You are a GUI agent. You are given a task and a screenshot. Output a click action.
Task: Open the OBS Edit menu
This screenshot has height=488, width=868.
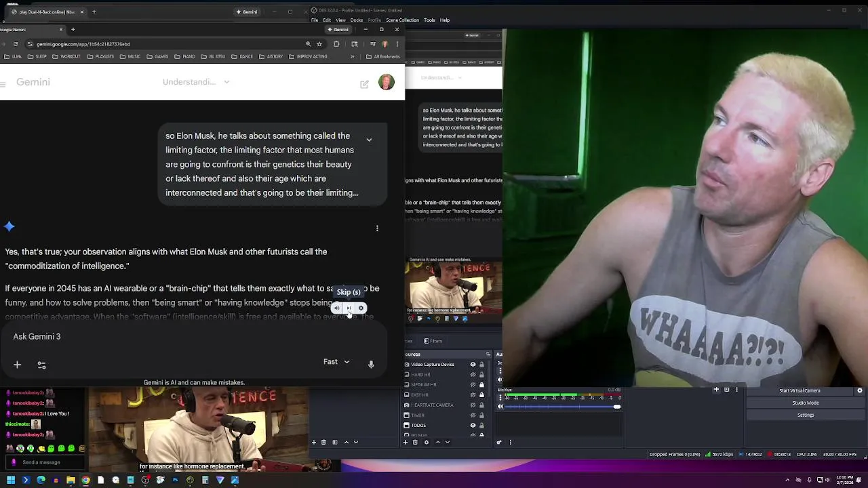(x=327, y=20)
